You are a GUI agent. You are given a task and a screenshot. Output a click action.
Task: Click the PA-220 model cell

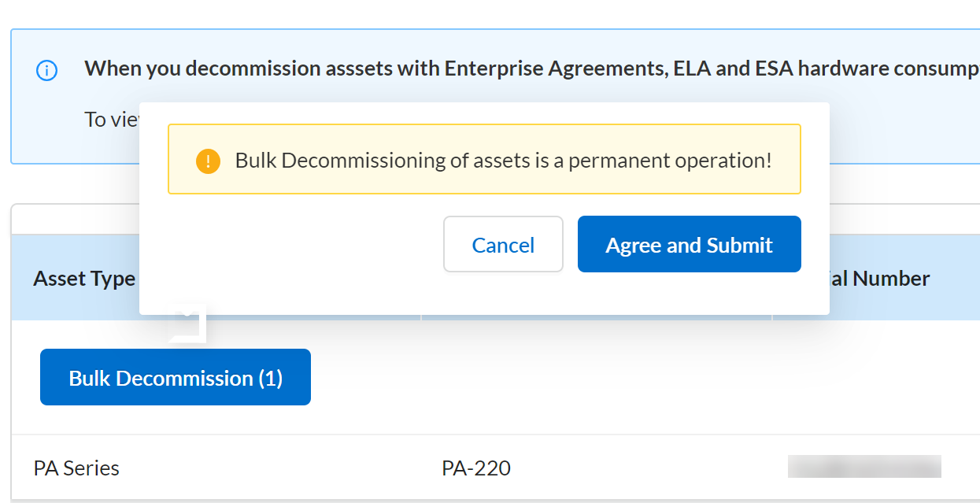pos(476,468)
